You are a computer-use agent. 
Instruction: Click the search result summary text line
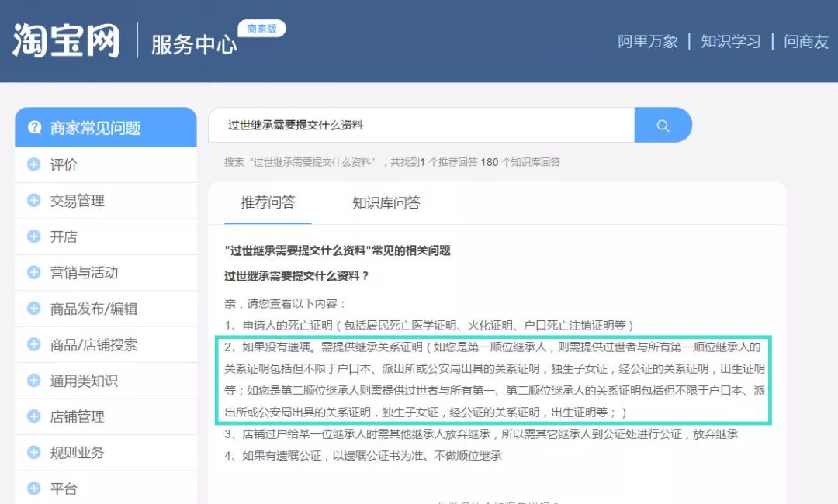click(x=392, y=162)
